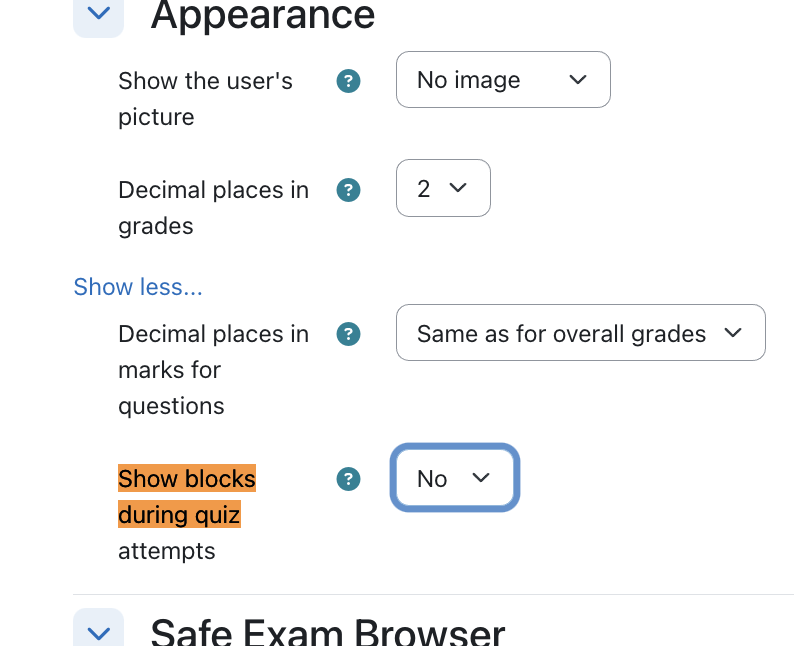Open help for Decimal places in grades
Image resolution: width=794 pixels, height=646 pixels.
tap(348, 190)
